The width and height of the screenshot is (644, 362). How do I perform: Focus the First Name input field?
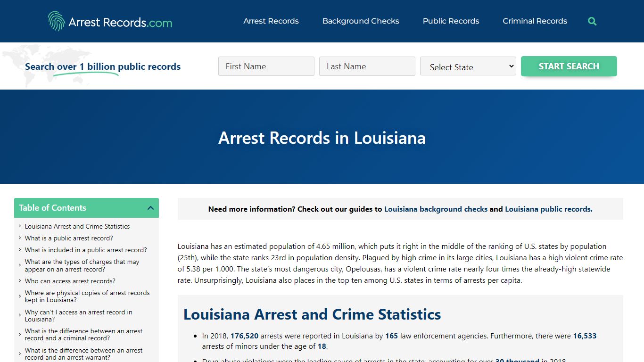point(266,66)
